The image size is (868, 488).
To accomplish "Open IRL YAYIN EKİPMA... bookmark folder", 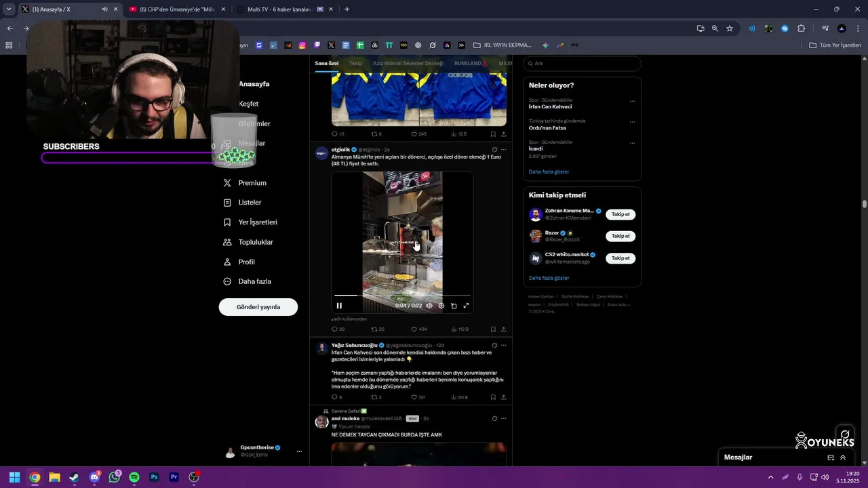I will (x=502, y=45).
